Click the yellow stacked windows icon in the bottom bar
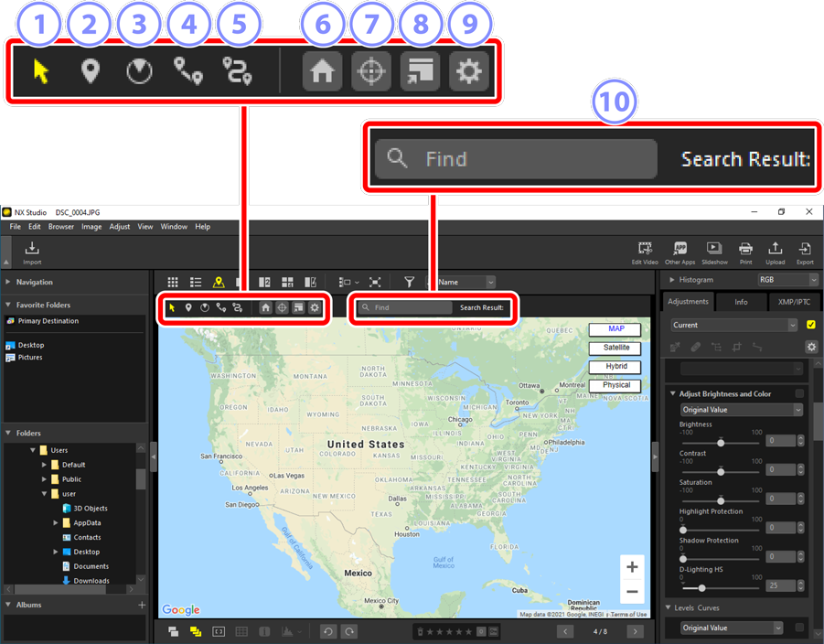The image size is (824, 644). (196, 631)
